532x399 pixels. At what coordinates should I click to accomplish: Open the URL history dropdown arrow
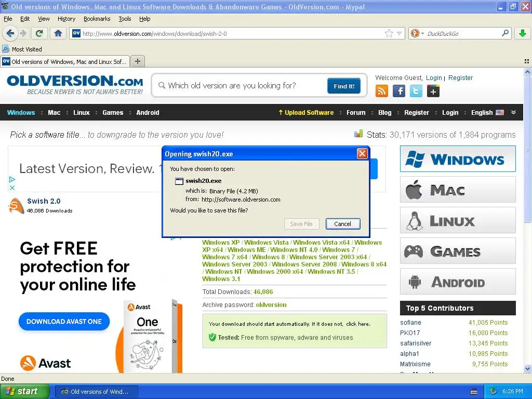click(400, 34)
